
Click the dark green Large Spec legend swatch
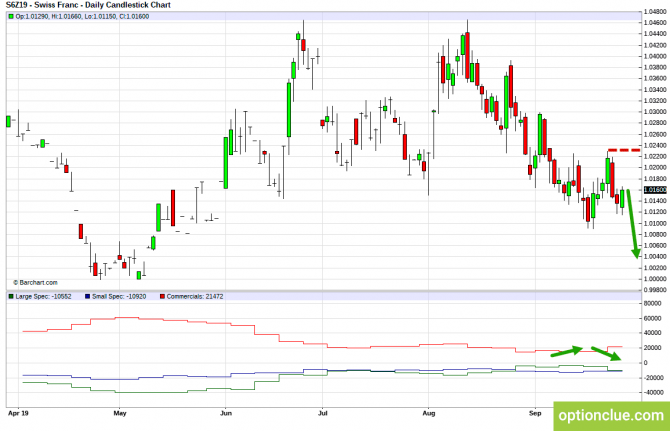pyautogui.click(x=11, y=296)
